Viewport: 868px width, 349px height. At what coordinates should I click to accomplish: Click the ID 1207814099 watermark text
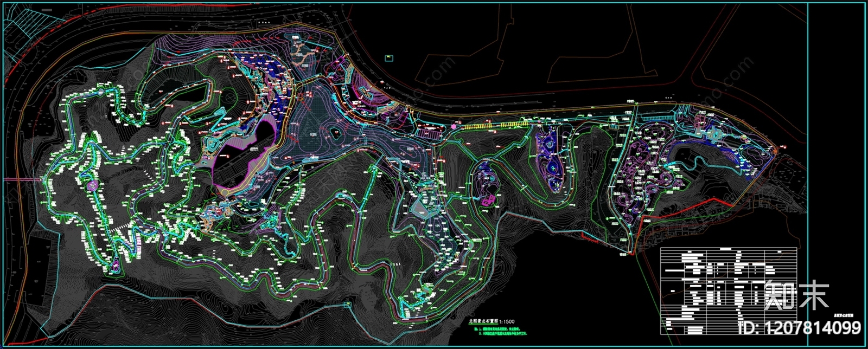(x=800, y=327)
